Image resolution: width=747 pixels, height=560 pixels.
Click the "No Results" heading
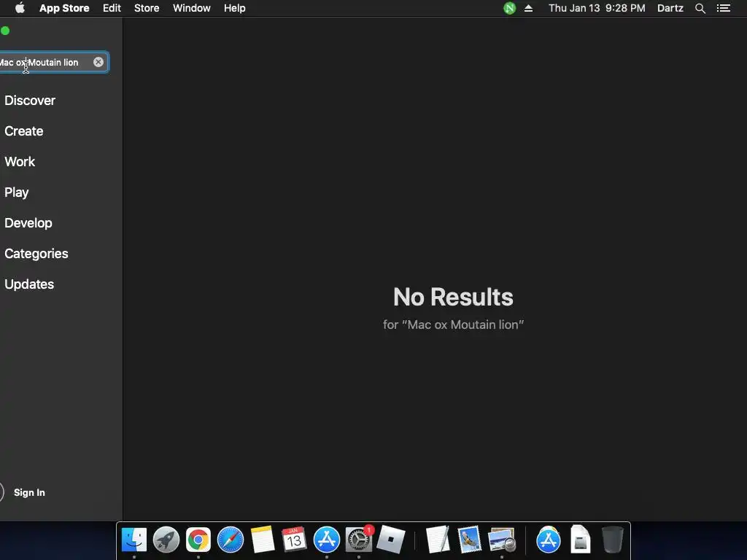(x=453, y=297)
